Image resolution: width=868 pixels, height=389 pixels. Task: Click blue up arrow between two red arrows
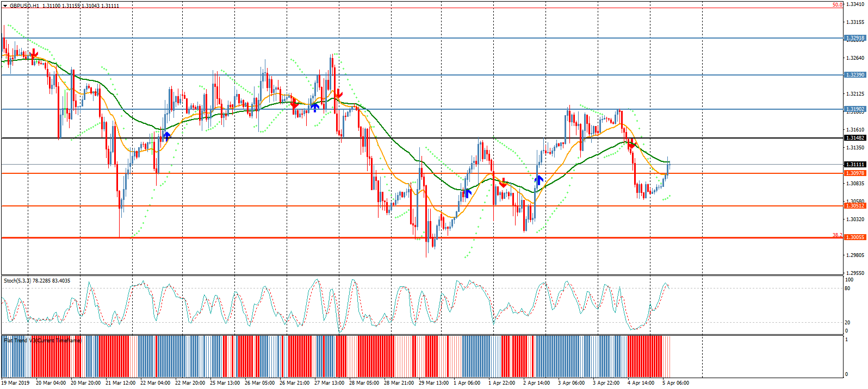point(314,107)
